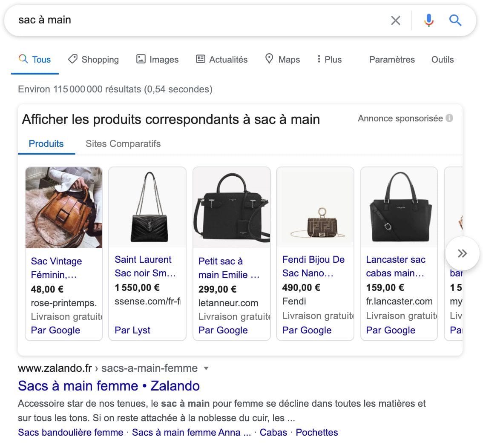Click the Par Lyst link

click(132, 330)
